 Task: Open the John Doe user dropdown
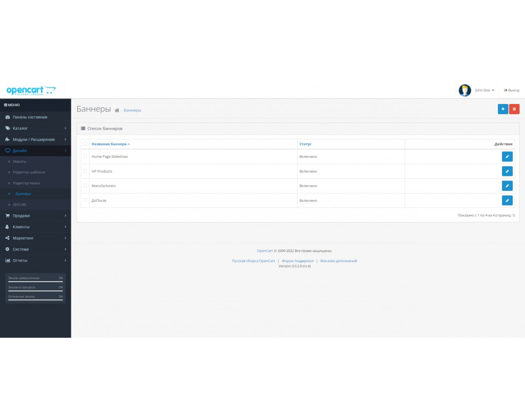pyautogui.click(x=483, y=90)
